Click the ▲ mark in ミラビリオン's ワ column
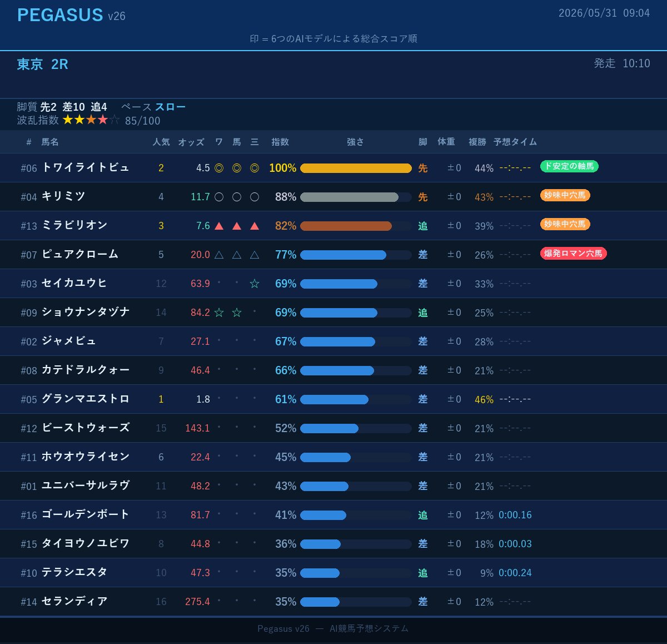 pos(219,226)
